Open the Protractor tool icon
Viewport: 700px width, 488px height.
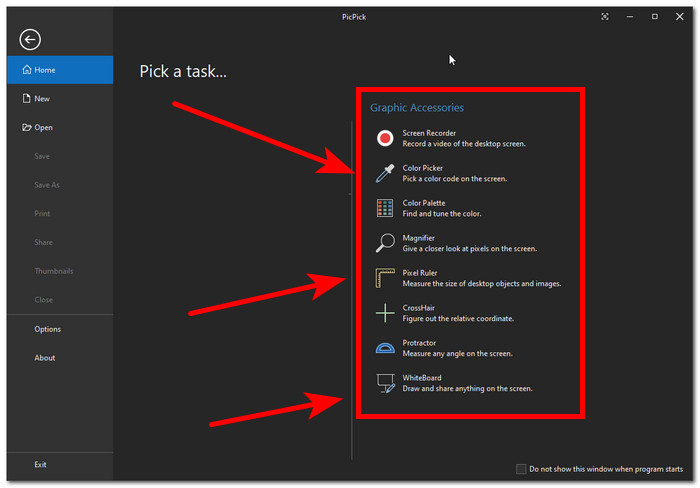coord(386,348)
